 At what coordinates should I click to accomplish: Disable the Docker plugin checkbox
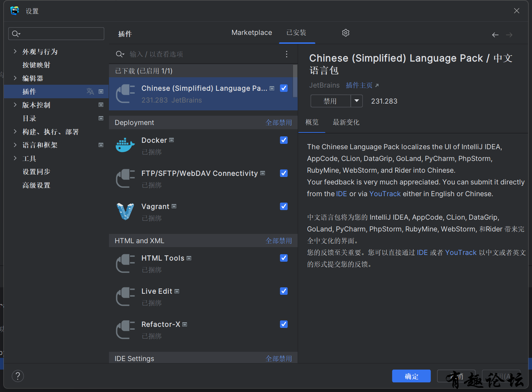(x=284, y=140)
